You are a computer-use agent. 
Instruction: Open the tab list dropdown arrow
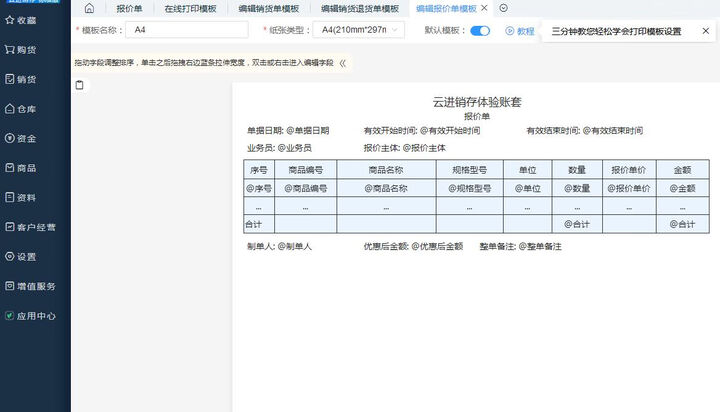pyautogui.click(x=503, y=8)
